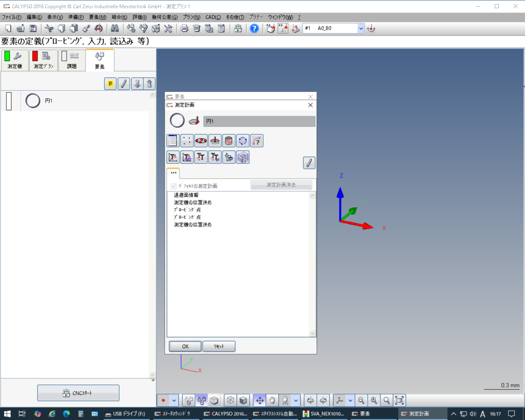This screenshot has height=420, width=525.
Task: Toggle the デフォルトの測定計画 checkbox
Action: pos(174,186)
